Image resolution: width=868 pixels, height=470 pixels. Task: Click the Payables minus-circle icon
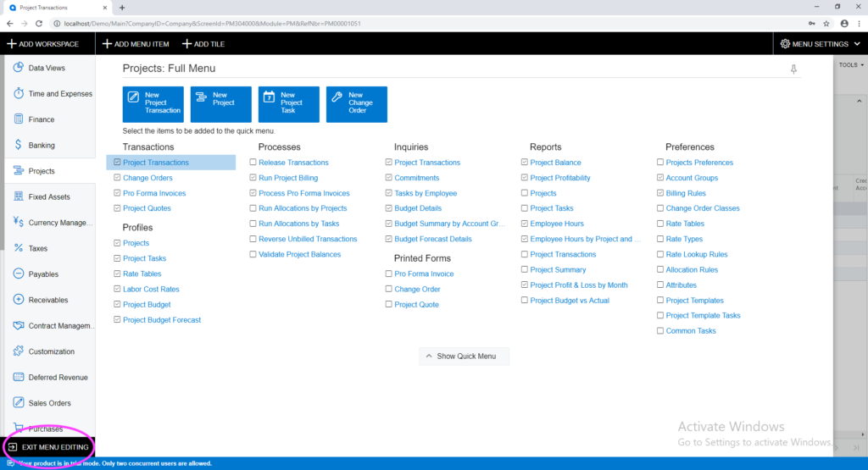(x=19, y=274)
